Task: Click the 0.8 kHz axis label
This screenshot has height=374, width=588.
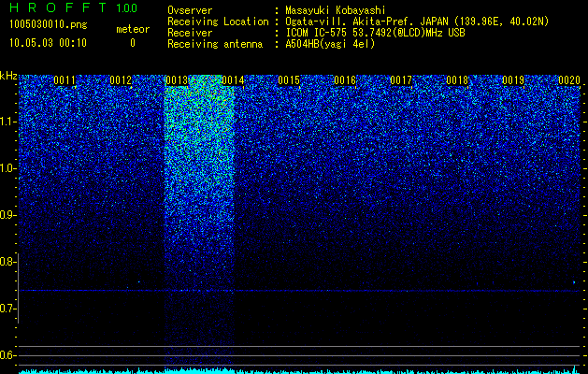Action: (x=7, y=262)
